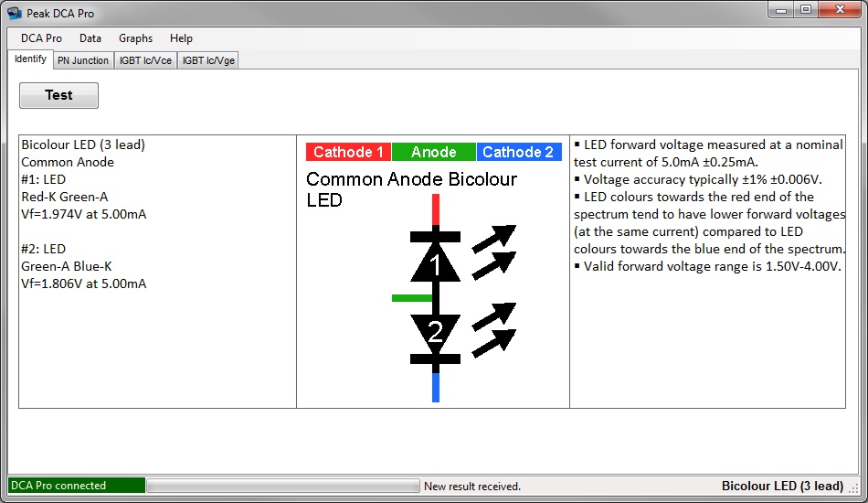This screenshot has width=868, height=503.
Task: Open the Data menu
Action: click(90, 38)
